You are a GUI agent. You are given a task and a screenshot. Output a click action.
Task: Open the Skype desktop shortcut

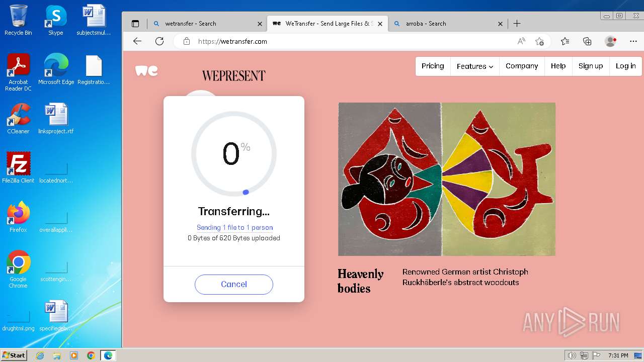click(x=55, y=20)
